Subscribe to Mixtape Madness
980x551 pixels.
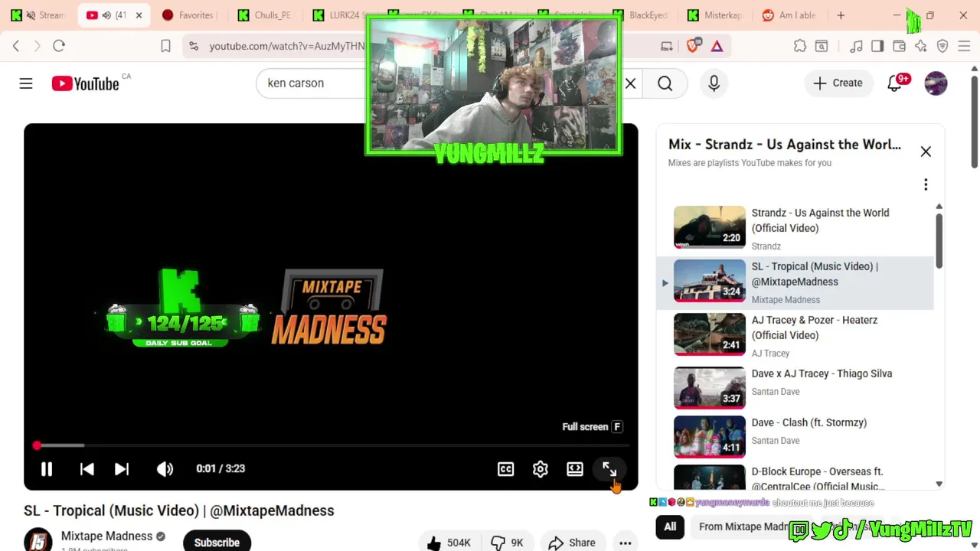tap(217, 542)
